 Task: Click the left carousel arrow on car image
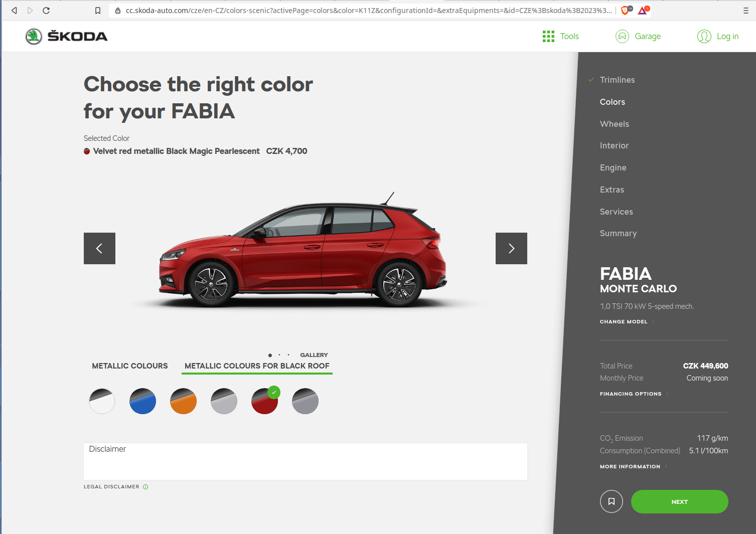(x=99, y=248)
